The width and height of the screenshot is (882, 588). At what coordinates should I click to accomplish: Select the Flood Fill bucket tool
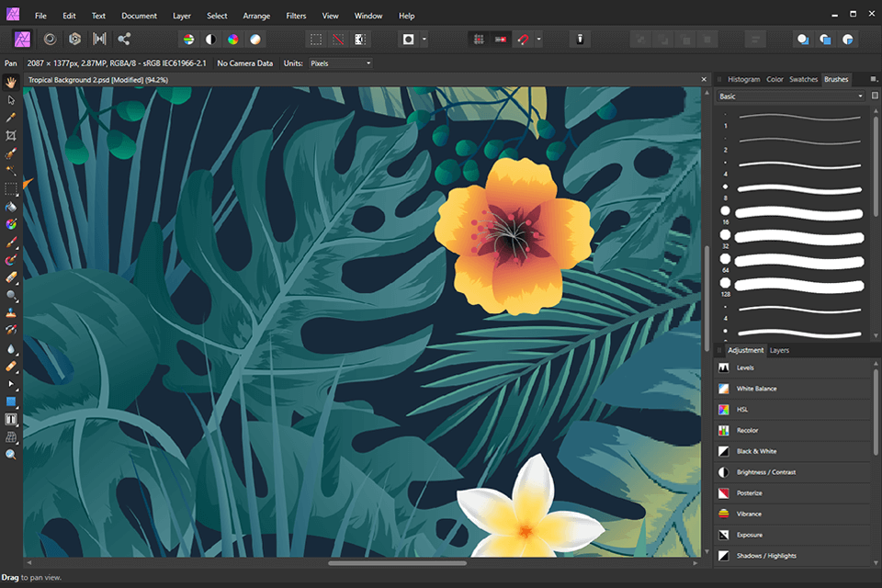[11, 207]
